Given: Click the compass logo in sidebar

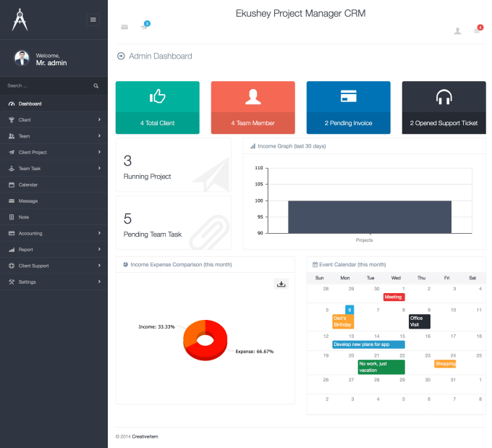Looking at the screenshot, I should click(x=20, y=20).
